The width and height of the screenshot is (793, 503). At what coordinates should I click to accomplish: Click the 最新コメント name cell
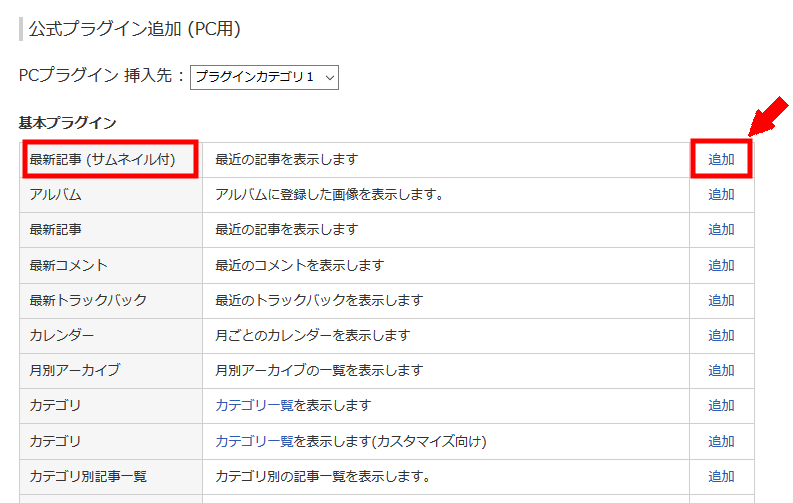111,265
